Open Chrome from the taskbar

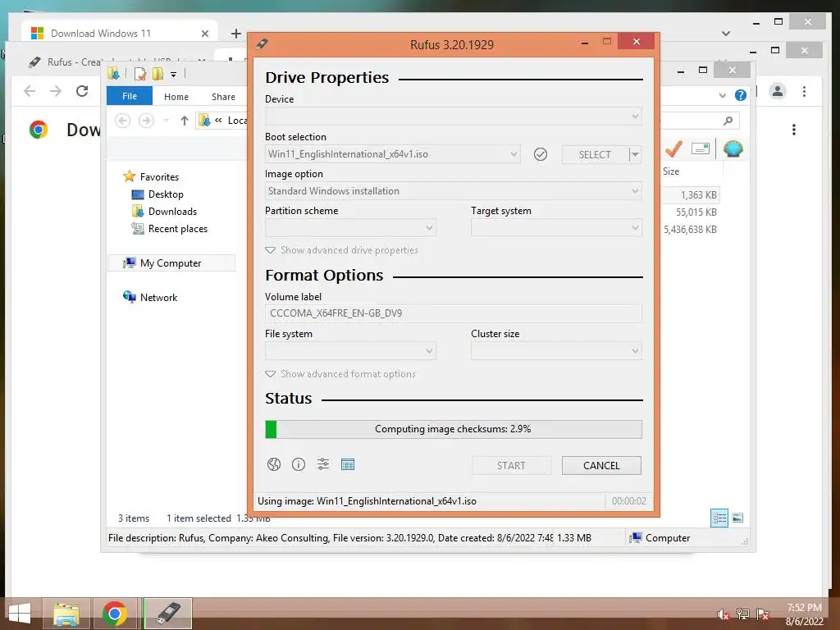(x=114, y=614)
